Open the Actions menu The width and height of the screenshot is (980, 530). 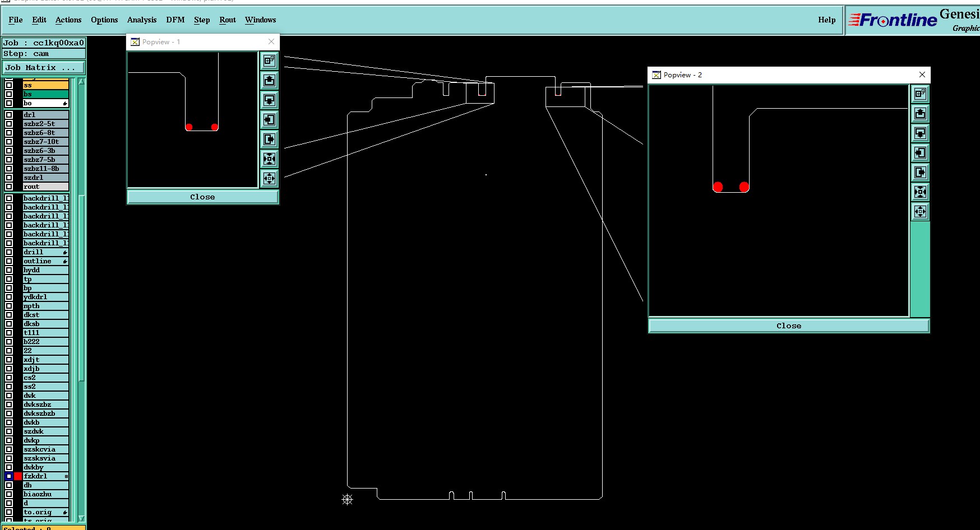click(x=68, y=20)
